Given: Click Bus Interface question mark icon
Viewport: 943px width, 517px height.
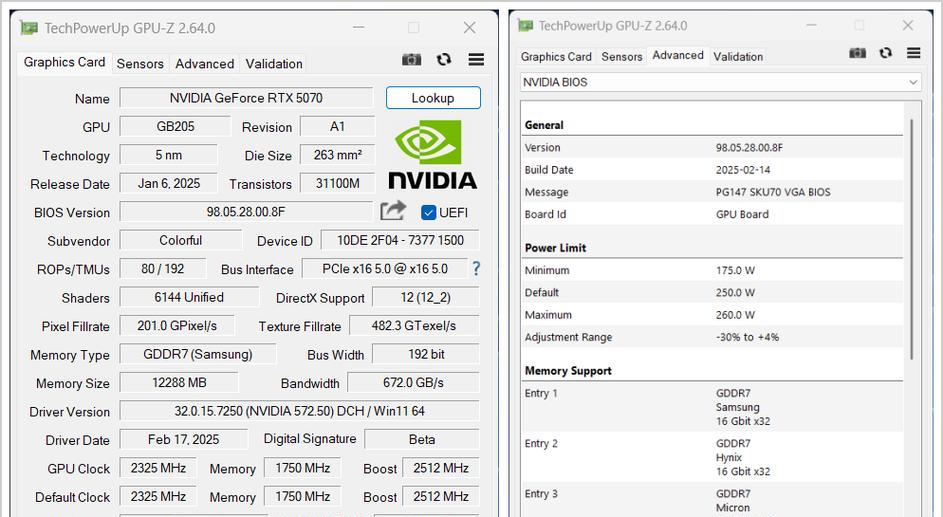Looking at the screenshot, I should pyautogui.click(x=476, y=268).
